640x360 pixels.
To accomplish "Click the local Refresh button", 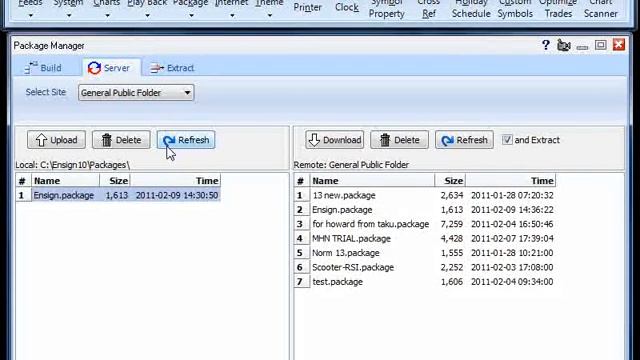I will [186, 140].
